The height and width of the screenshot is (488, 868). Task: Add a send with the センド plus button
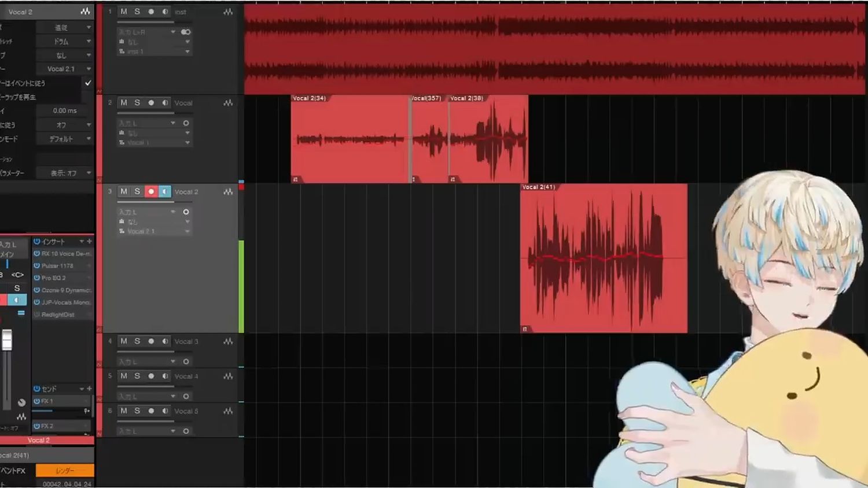coord(89,389)
